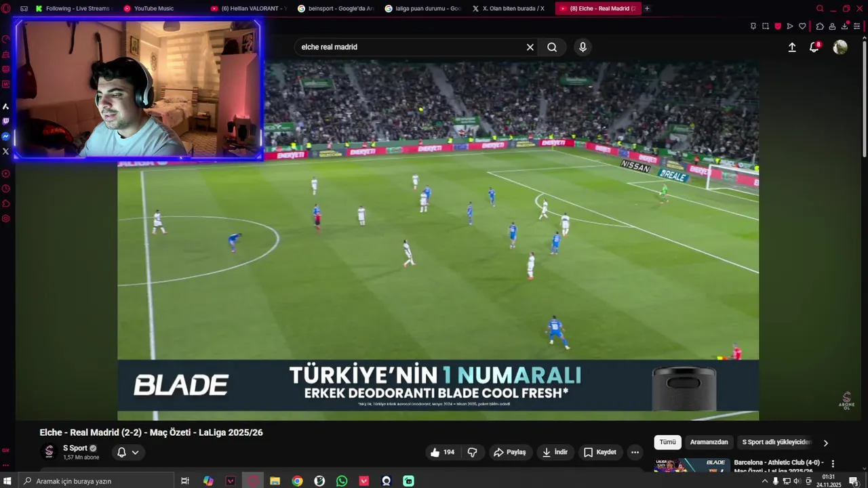This screenshot has height=488, width=868.
Task: Open the system volume tray icon
Action: click(x=797, y=481)
